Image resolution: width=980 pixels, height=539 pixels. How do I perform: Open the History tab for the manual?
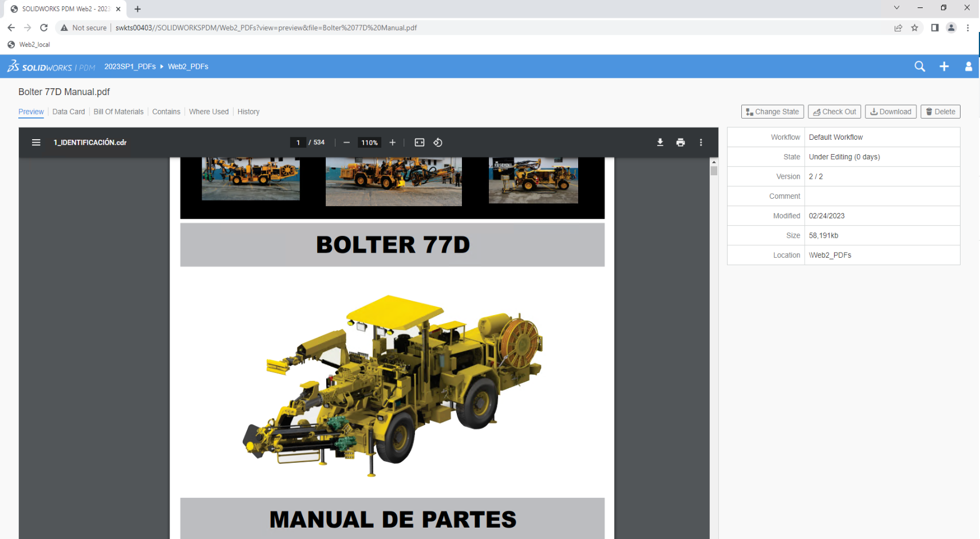pos(248,112)
